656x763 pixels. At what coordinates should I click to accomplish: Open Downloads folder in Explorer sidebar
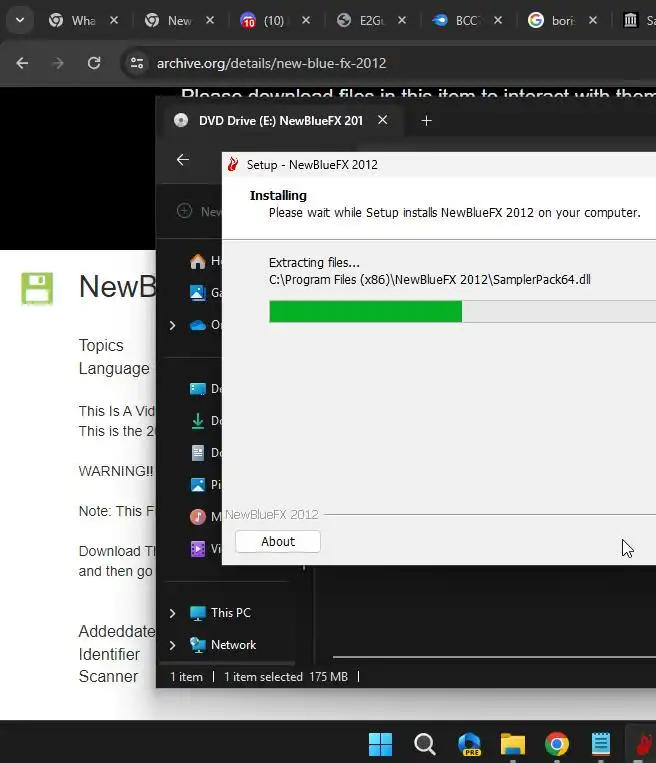click(204, 420)
